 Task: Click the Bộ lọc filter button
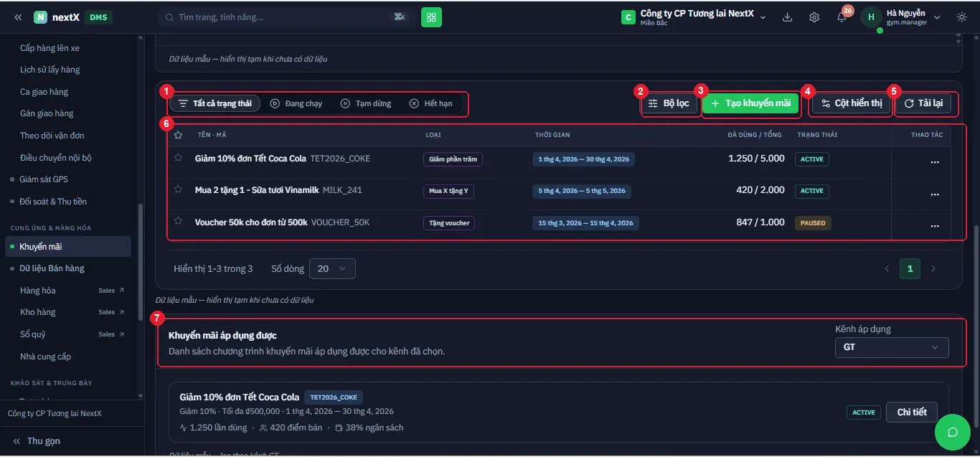[669, 103]
